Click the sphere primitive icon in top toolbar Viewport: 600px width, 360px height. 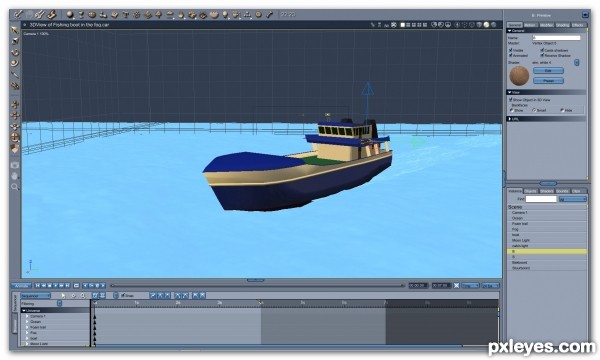click(70, 15)
